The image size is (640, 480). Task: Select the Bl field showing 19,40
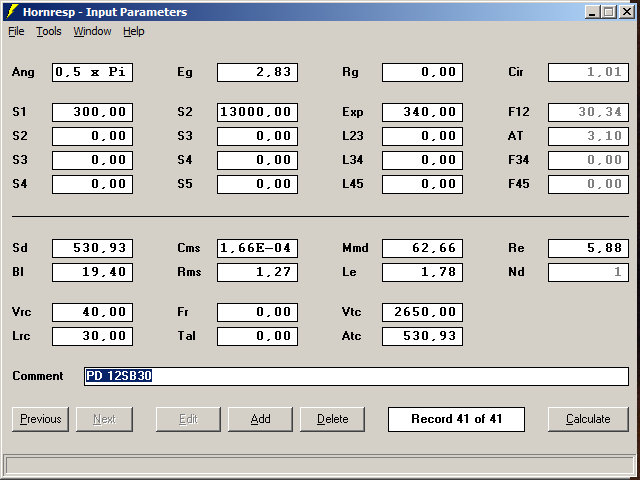click(92, 272)
